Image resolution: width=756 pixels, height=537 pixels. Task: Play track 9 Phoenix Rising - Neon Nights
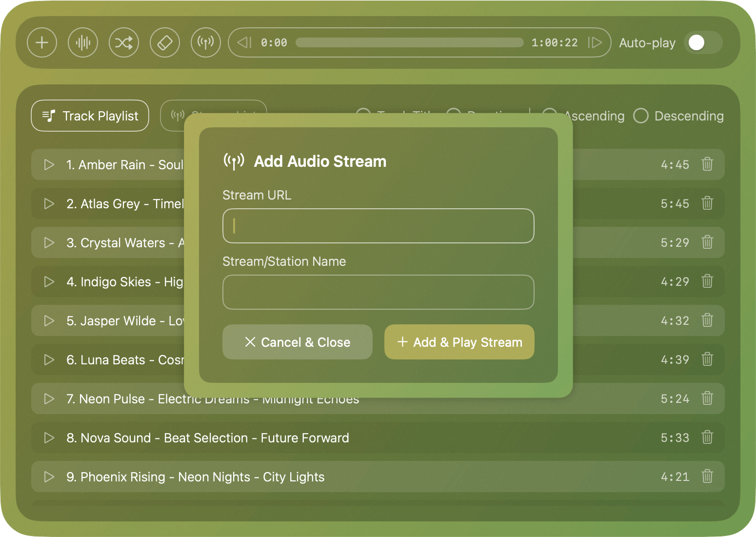pyautogui.click(x=49, y=477)
